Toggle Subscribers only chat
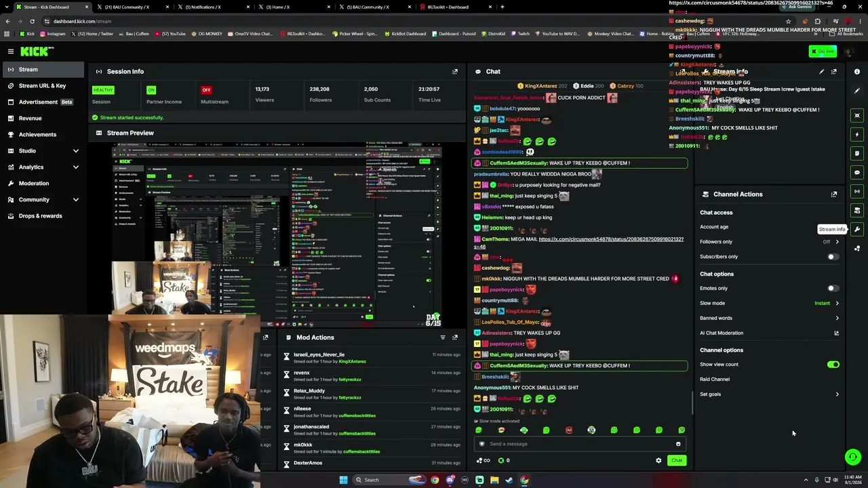The height and width of the screenshot is (488, 868). point(833,257)
